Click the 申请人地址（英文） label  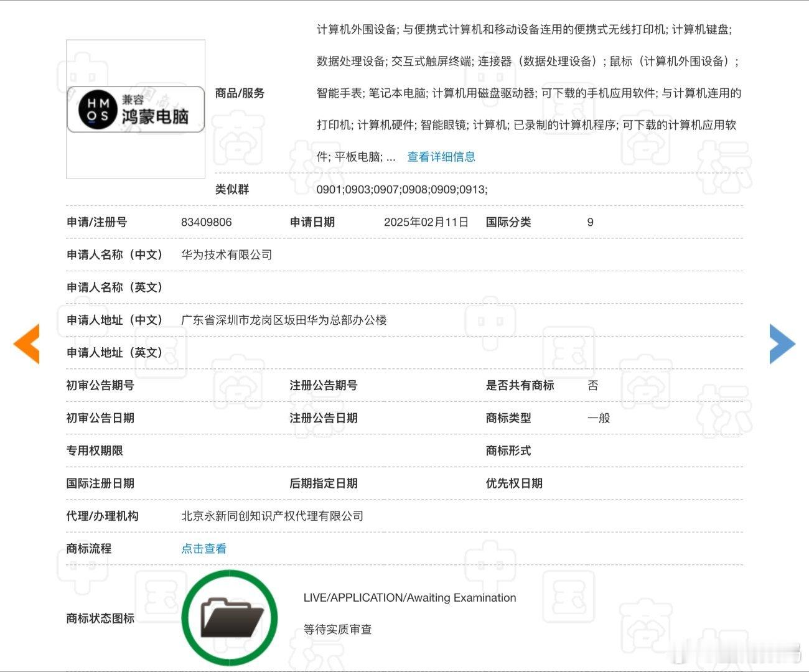[115, 353]
